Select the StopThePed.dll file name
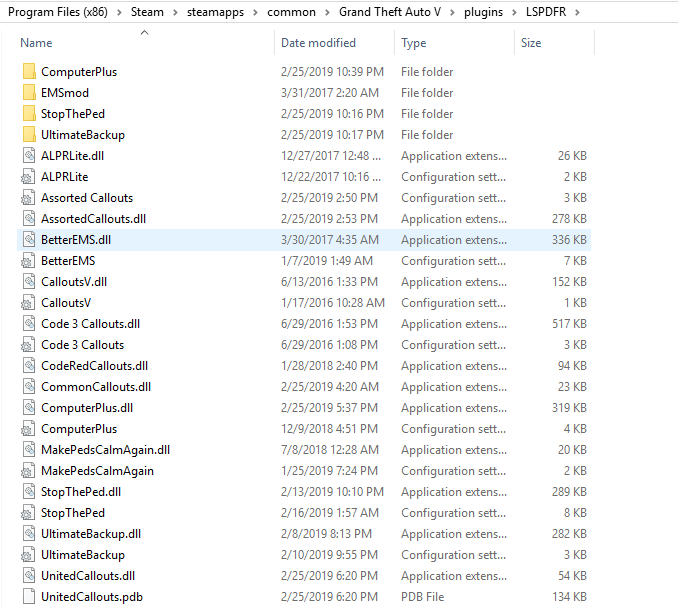The image size is (678, 608). (x=81, y=492)
